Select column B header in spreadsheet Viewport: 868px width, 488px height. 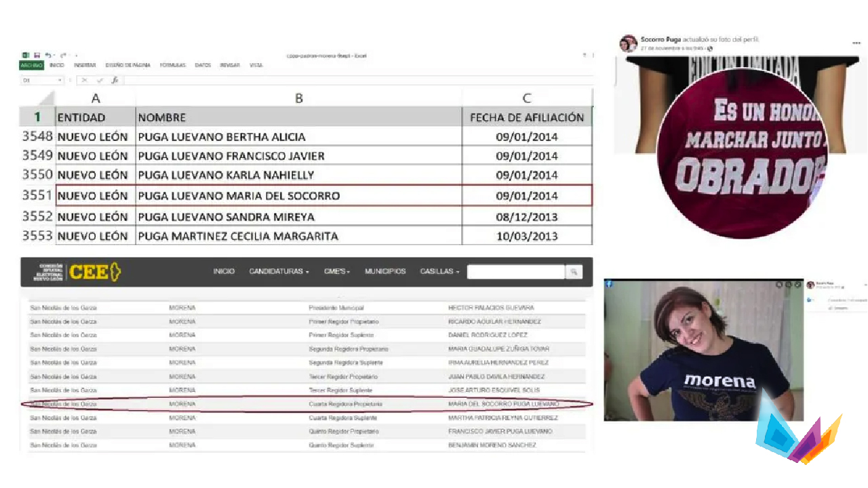coord(298,98)
